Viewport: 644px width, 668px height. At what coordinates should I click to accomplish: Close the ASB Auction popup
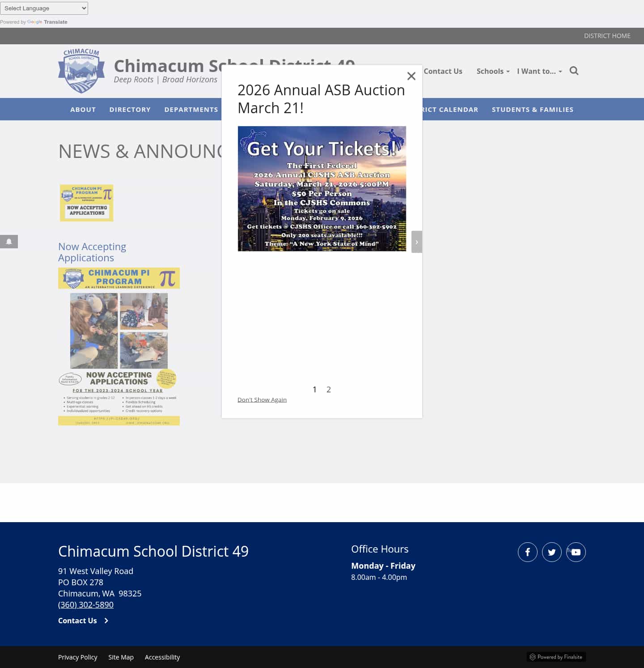click(x=411, y=76)
